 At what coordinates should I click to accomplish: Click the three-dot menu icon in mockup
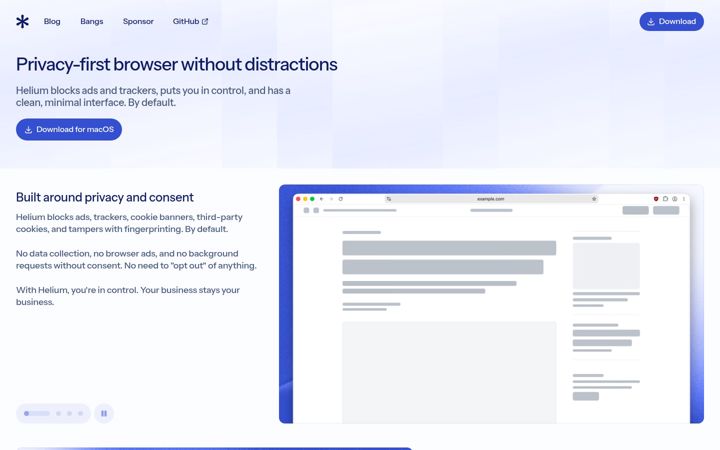(684, 199)
